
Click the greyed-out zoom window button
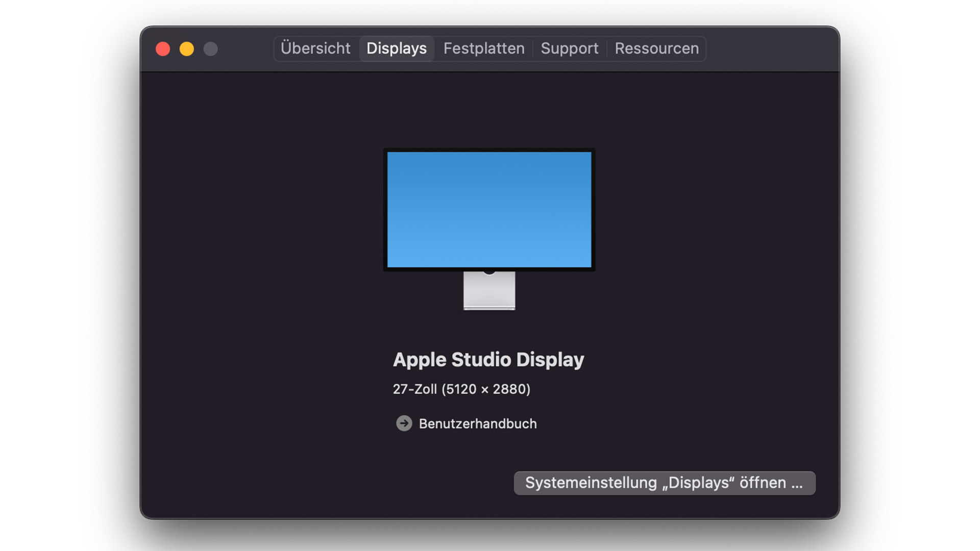click(x=211, y=49)
